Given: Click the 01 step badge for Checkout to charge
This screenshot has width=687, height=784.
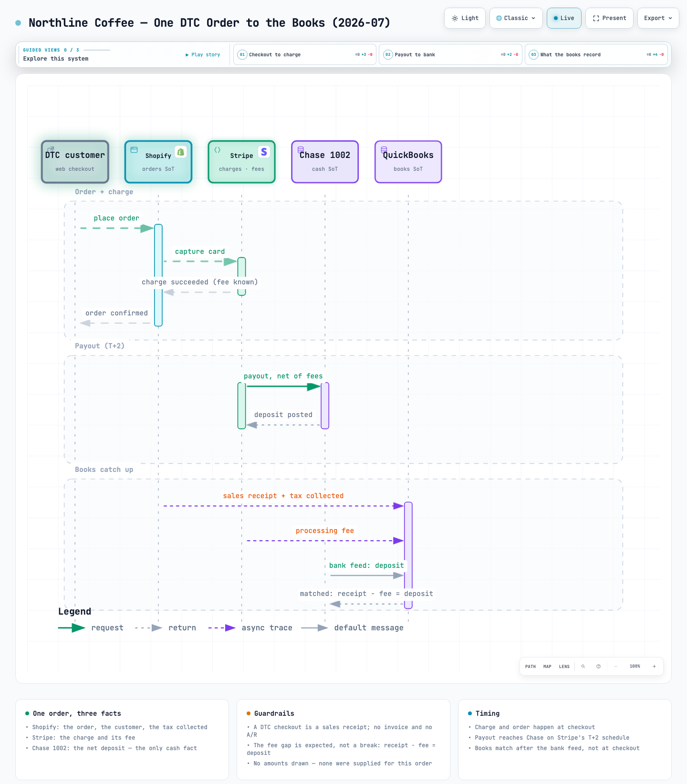Looking at the screenshot, I should (x=242, y=54).
